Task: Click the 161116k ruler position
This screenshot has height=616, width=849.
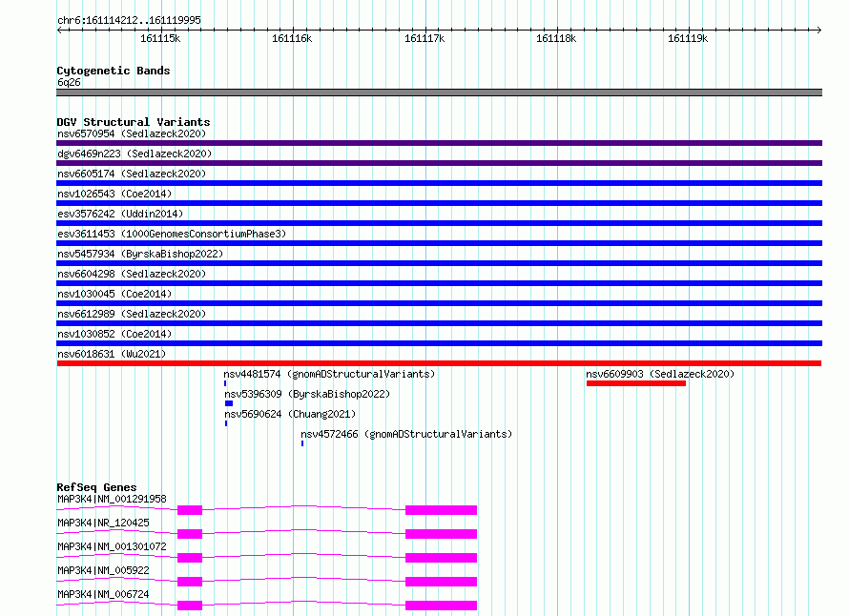Action: (x=293, y=38)
